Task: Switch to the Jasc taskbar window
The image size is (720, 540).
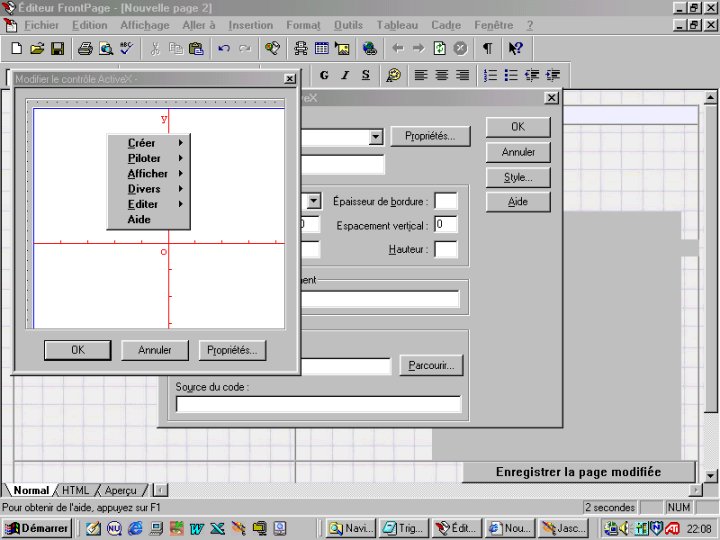Action: click(562, 529)
